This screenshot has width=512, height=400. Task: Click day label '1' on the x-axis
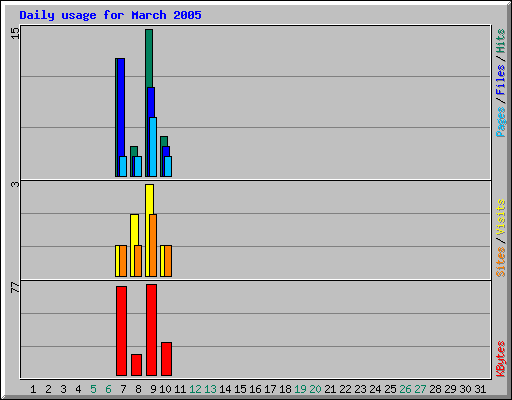pyautogui.click(x=33, y=389)
